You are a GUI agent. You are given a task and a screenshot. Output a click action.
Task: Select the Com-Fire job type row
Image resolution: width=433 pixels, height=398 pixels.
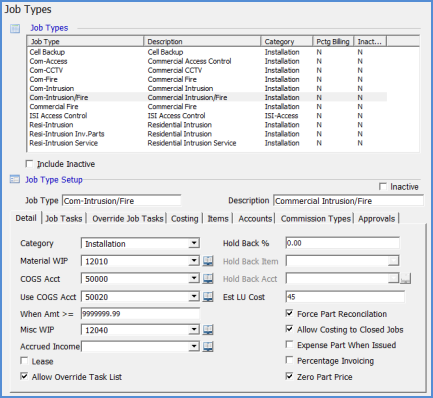[x=207, y=79]
